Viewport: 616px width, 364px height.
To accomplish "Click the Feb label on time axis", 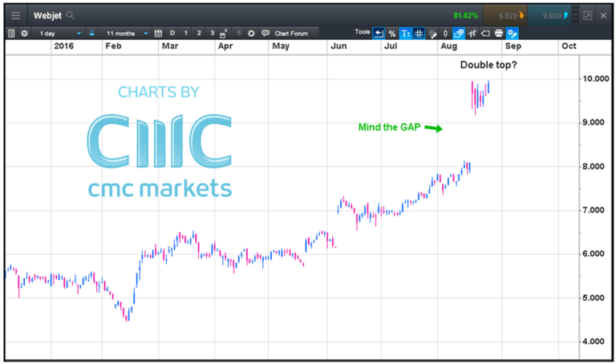I will coord(113,46).
